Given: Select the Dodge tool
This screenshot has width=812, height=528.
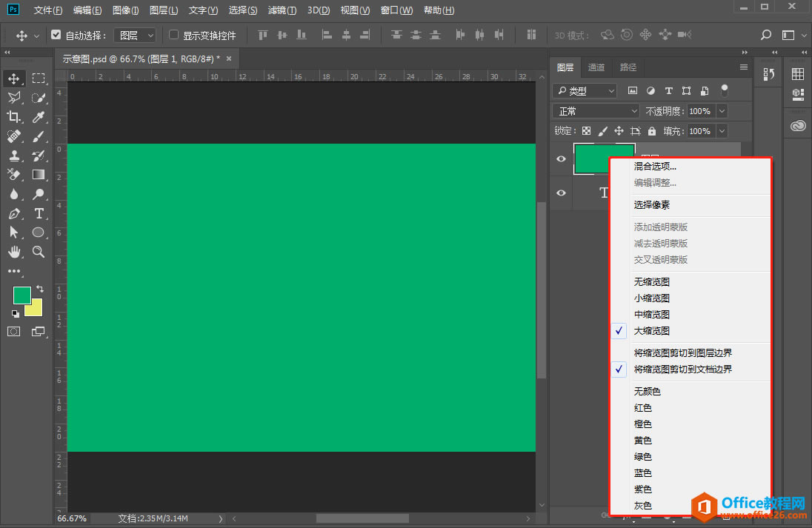Looking at the screenshot, I should 39,194.
